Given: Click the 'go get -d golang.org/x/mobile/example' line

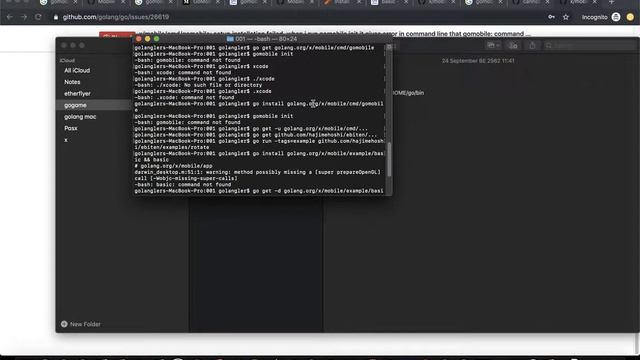Looking at the screenshot, I should click(x=259, y=191).
